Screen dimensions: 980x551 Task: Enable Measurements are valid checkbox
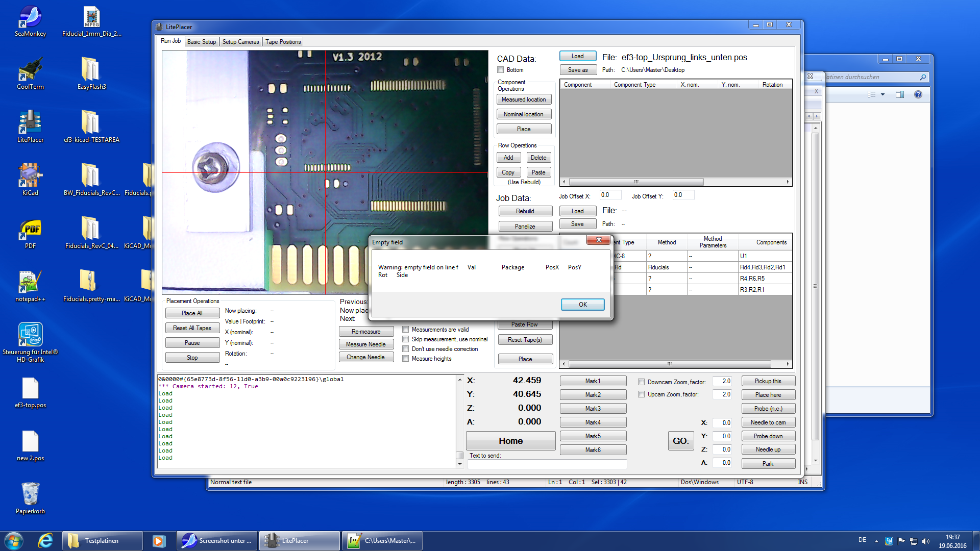coord(406,330)
